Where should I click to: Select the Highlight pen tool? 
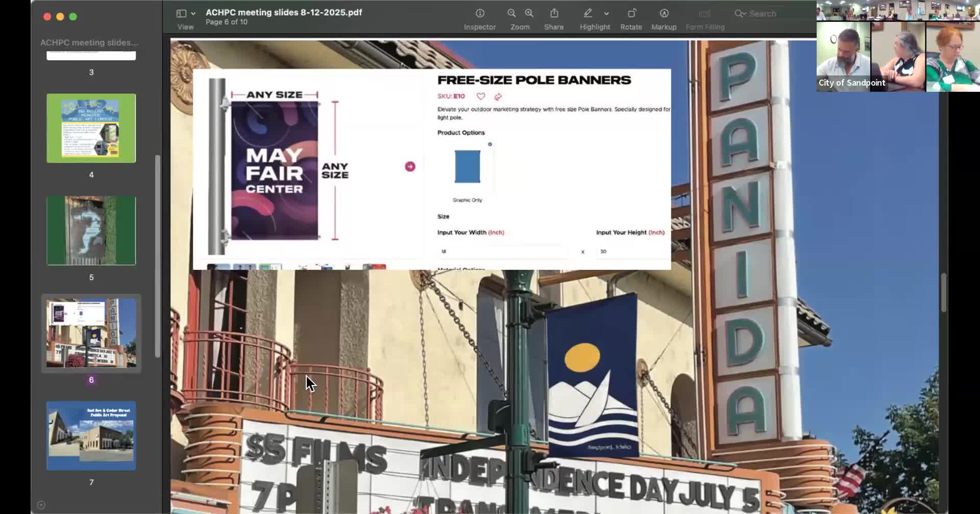tap(588, 13)
